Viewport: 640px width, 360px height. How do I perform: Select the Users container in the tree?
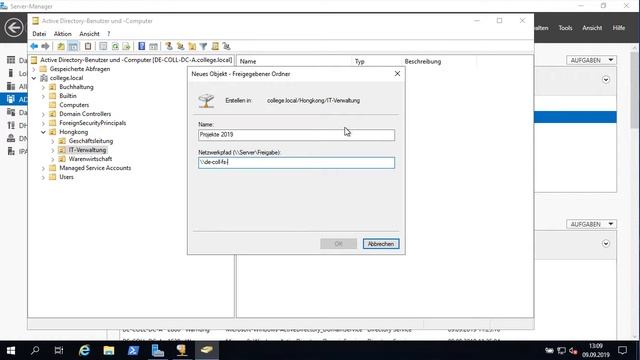[67, 177]
